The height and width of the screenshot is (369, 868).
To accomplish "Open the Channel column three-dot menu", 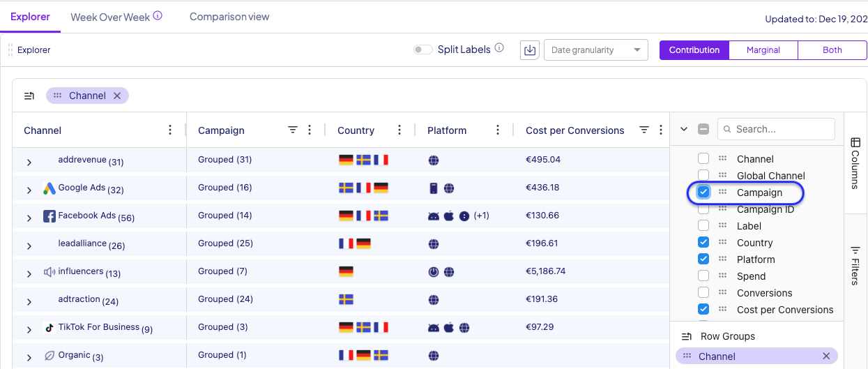I will (x=170, y=130).
